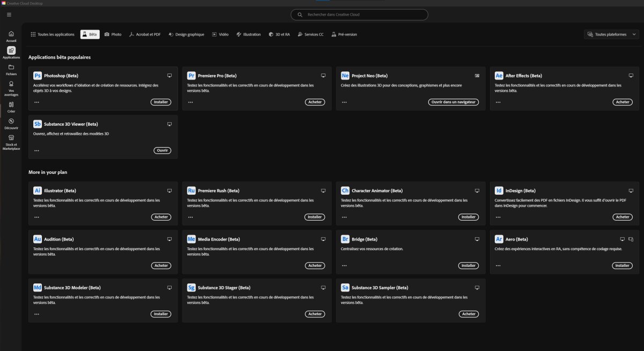Viewport: 644px width, 351px height.
Task: Select the Vidéo category tab
Action: pos(220,34)
